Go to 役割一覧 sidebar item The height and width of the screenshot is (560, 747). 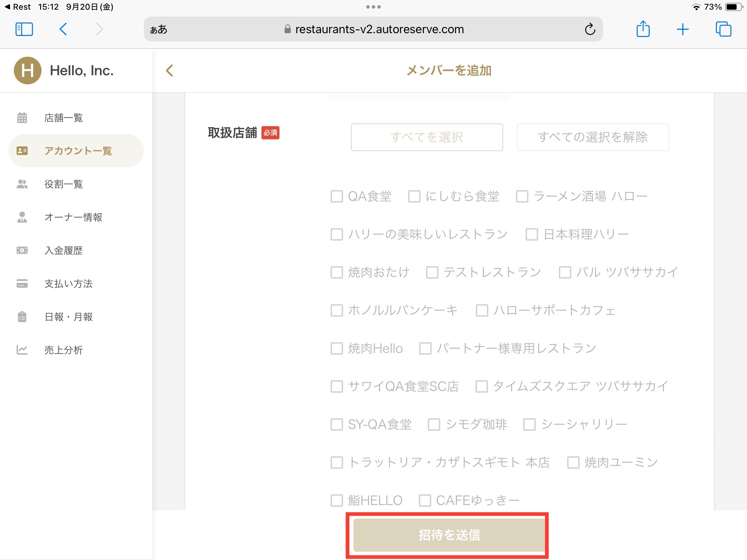63,184
